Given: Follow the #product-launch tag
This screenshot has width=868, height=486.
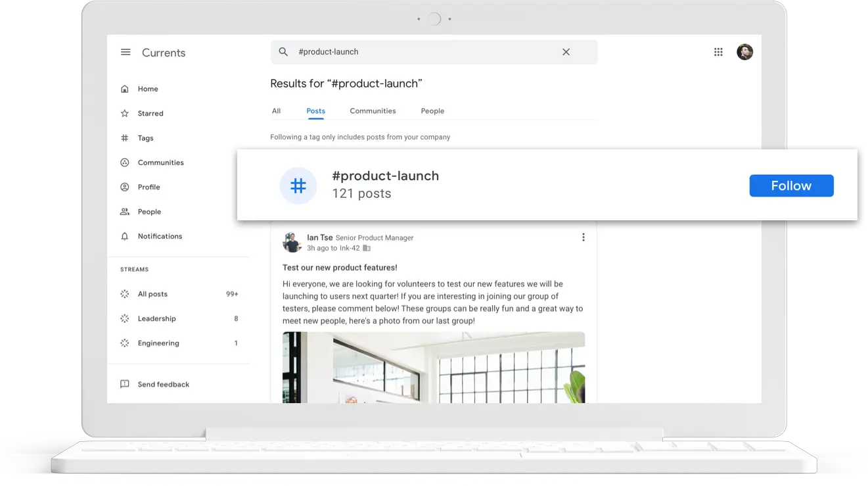Looking at the screenshot, I should click(x=791, y=186).
